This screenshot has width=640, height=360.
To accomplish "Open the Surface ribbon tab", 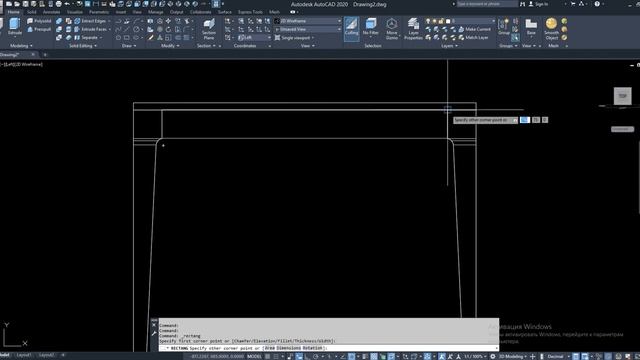I will coord(224,12).
